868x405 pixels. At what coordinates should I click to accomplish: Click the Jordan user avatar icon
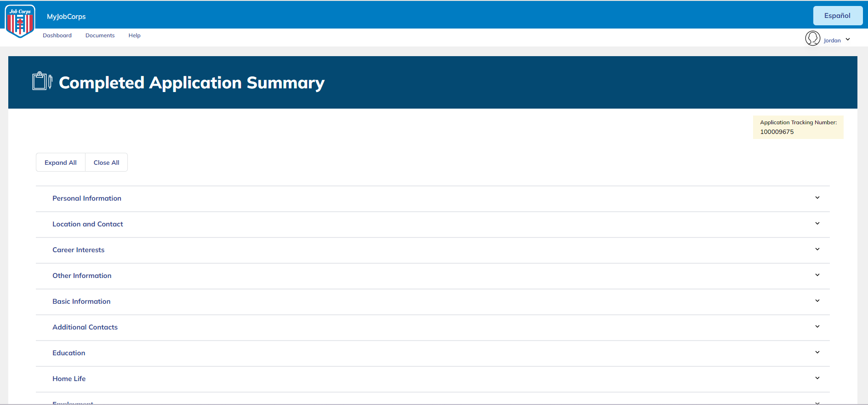[812, 38]
